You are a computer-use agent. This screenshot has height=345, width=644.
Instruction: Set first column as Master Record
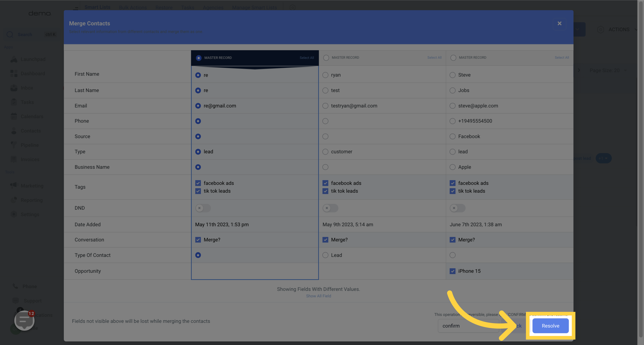coord(198,58)
